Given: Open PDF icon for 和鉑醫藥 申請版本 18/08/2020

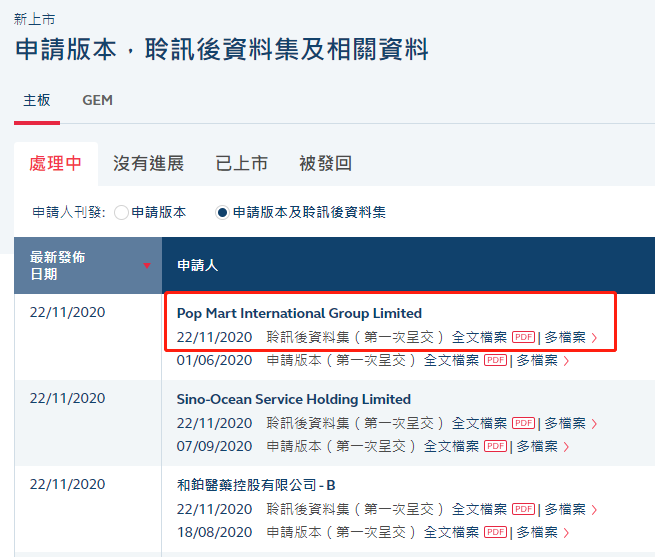Looking at the screenshot, I should [495, 533].
